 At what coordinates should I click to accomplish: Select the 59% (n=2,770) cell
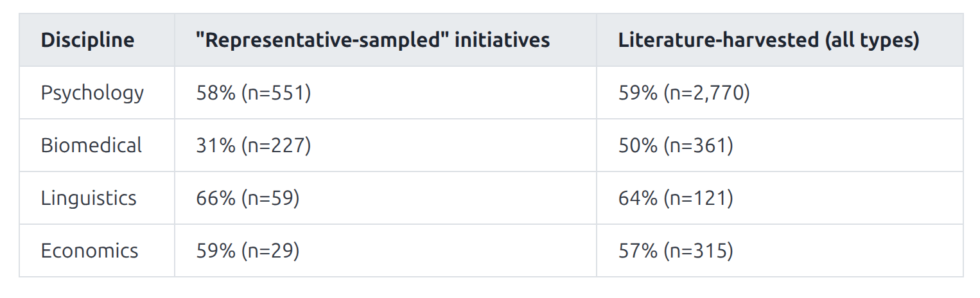tap(684, 93)
